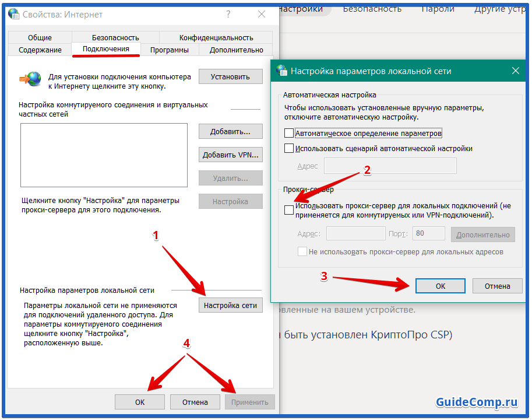This screenshot has width=532, height=420.
Task: Click the Добавить VPN... button
Action: [230, 155]
